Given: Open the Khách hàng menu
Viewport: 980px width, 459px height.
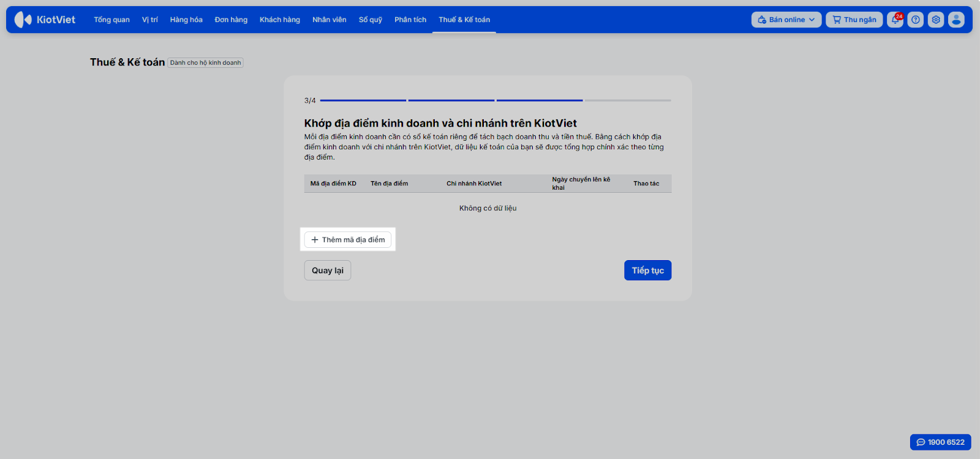Looking at the screenshot, I should (x=280, y=20).
